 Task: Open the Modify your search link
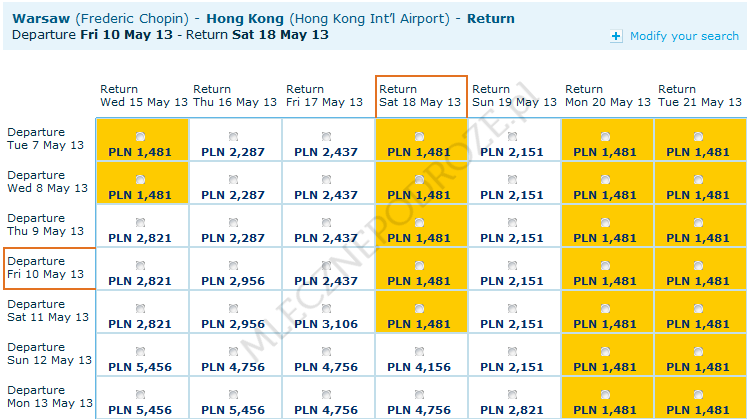[x=684, y=37]
